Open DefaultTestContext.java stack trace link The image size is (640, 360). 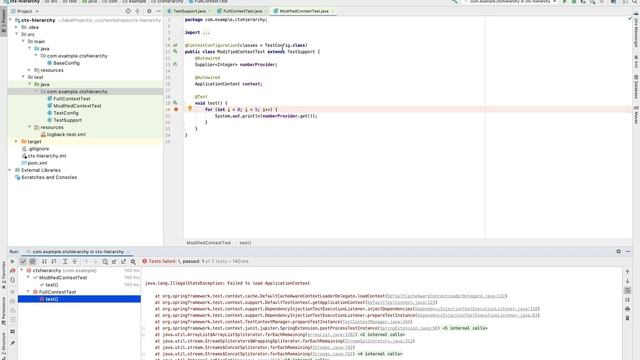coord(402,302)
